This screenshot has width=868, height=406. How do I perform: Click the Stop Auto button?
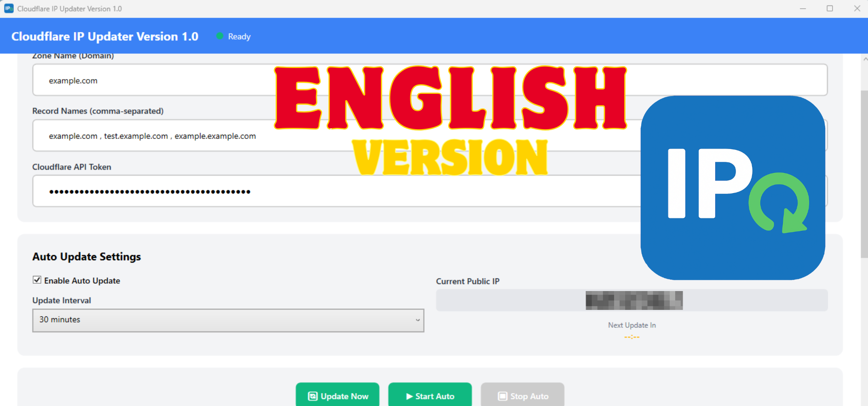523,395
